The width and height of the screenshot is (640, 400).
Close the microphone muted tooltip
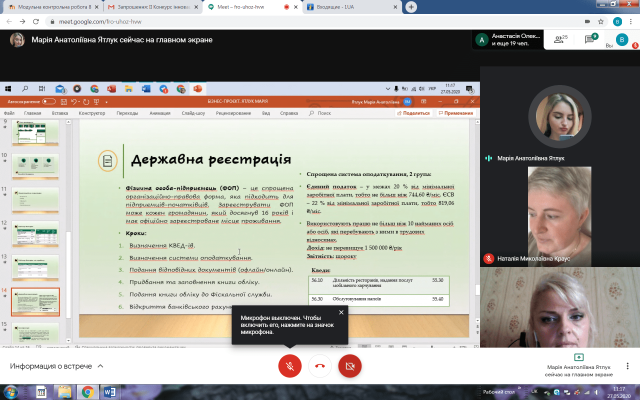pos(340,312)
